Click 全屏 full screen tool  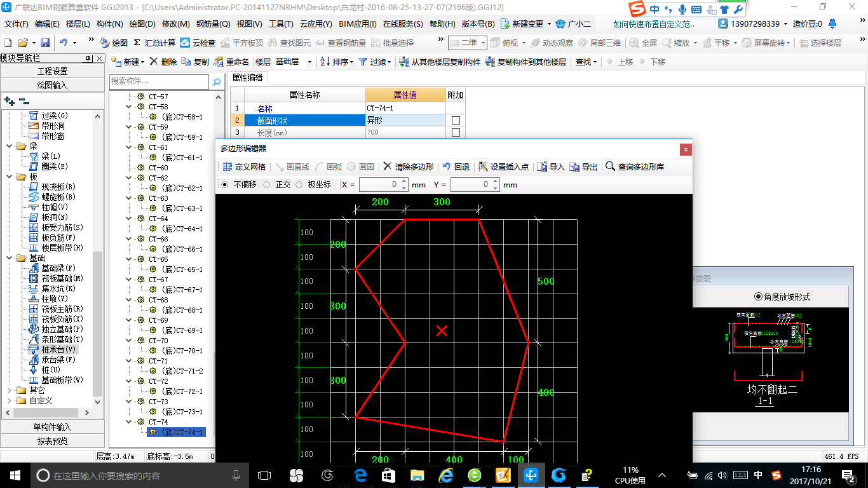[644, 43]
